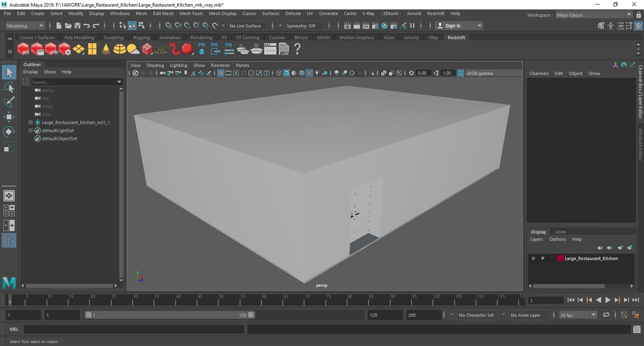Toggle Select by Hierarchy mode
Image resolution: width=644 pixels, height=346 pixels.
pos(123,26)
